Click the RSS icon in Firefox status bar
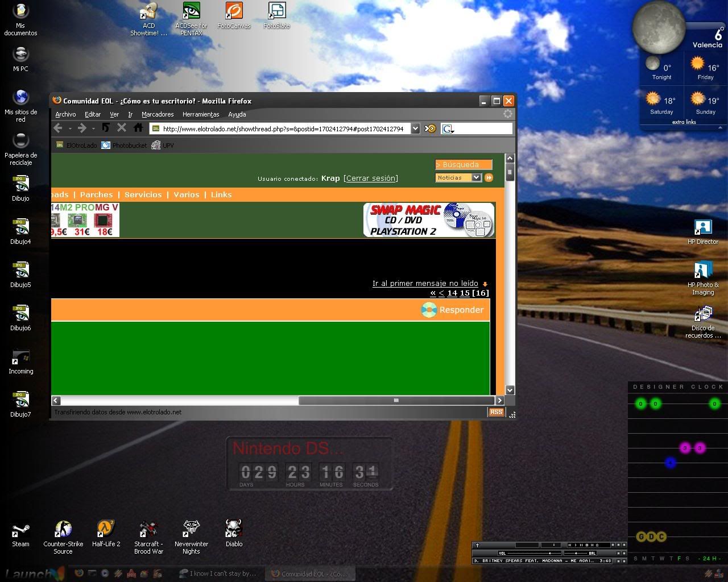Image resolution: width=728 pixels, height=582 pixels. click(x=496, y=412)
